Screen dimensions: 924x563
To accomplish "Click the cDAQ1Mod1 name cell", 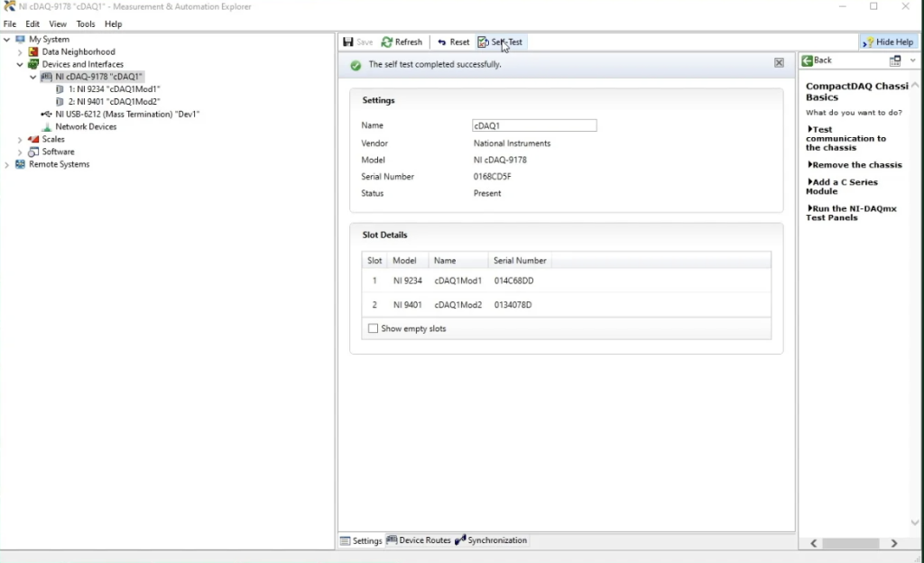I will 457,281.
